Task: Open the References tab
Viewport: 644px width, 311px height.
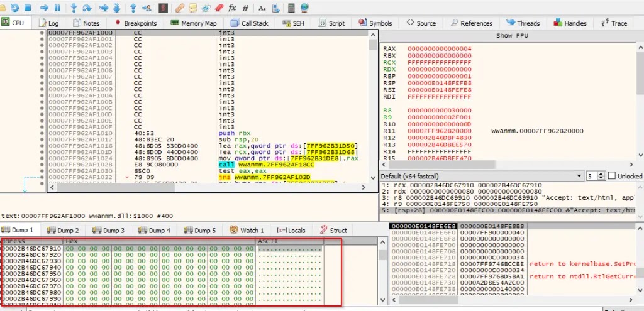Action: (471, 23)
